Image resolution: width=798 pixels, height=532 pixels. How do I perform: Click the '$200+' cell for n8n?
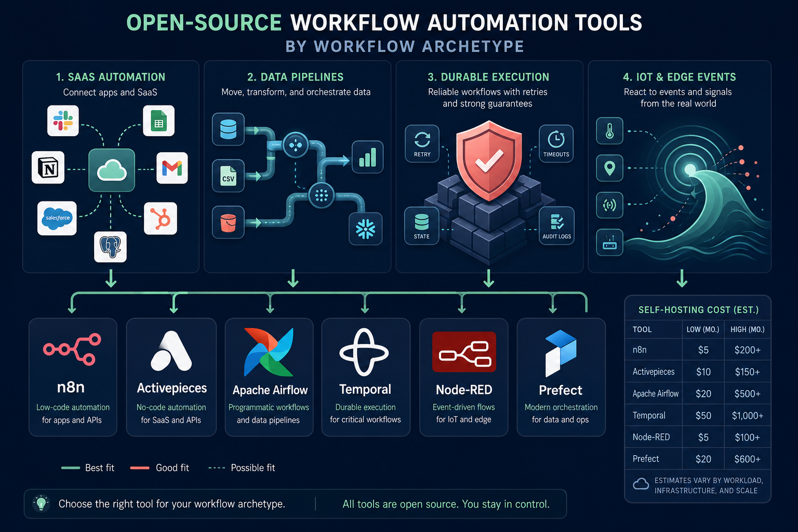748,350
